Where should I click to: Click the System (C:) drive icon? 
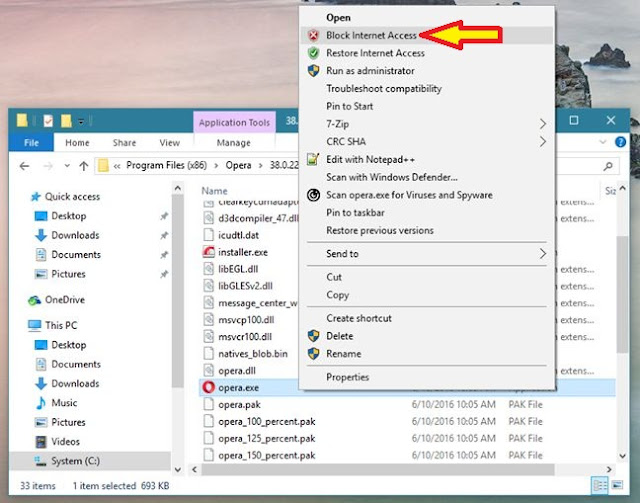point(40,461)
